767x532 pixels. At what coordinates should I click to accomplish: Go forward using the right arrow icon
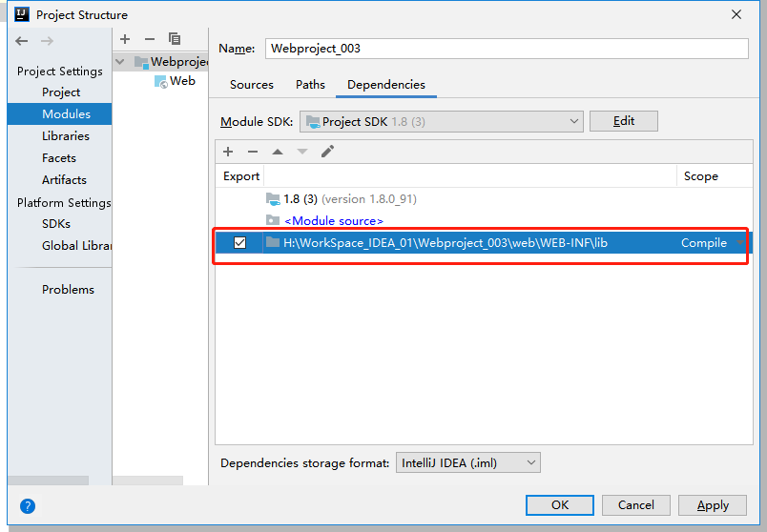pyautogui.click(x=47, y=41)
